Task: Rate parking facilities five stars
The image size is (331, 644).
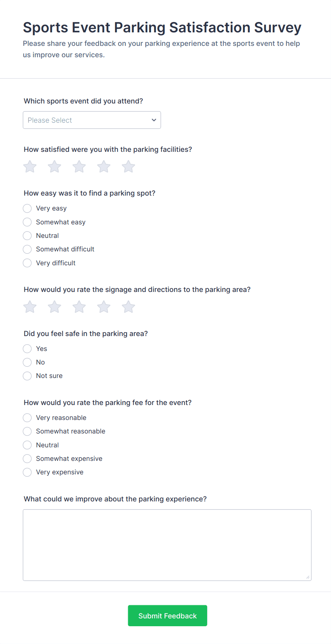Action: pyautogui.click(x=128, y=166)
